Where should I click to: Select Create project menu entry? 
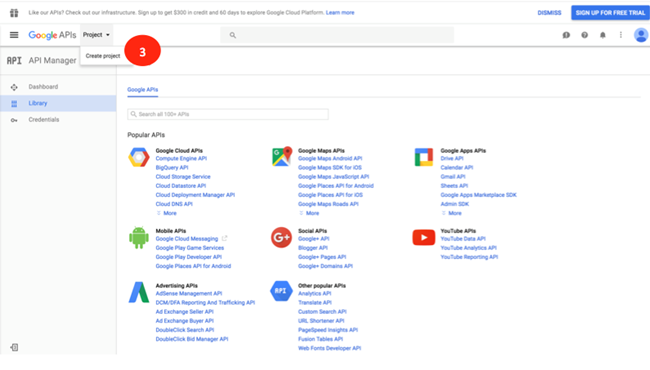[x=103, y=56]
